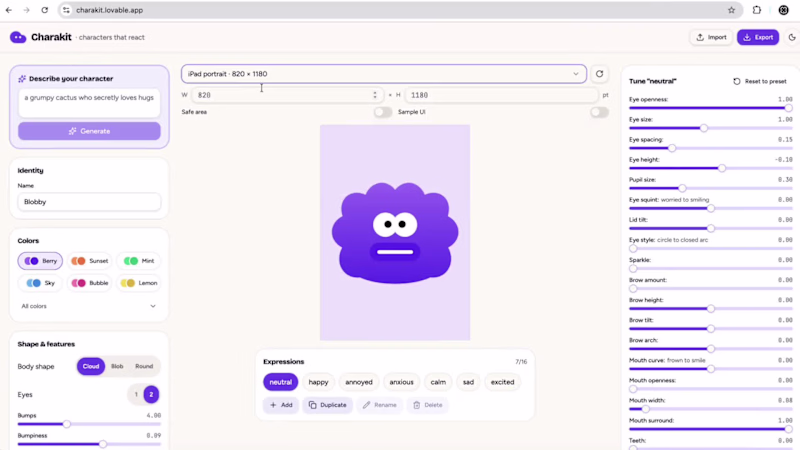
Task: Duplicate the selected expression
Action: [328, 405]
